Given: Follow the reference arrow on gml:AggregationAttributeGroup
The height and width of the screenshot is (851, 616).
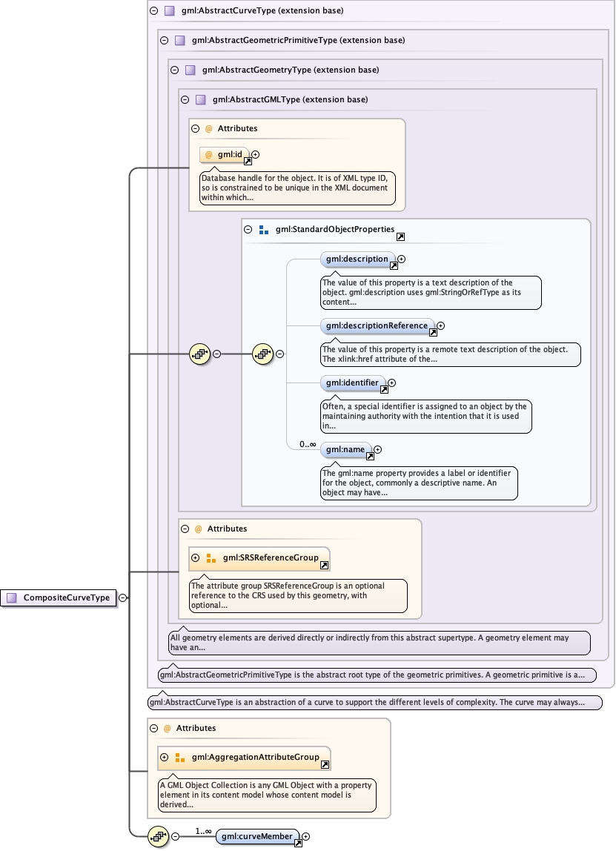Looking at the screenshot, I should (325, 765).
